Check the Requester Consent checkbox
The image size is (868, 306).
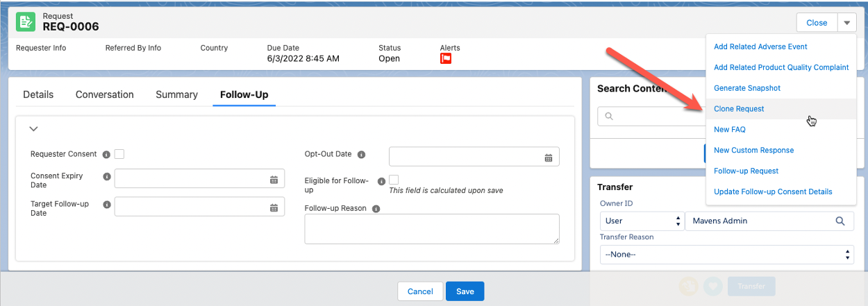119,154
